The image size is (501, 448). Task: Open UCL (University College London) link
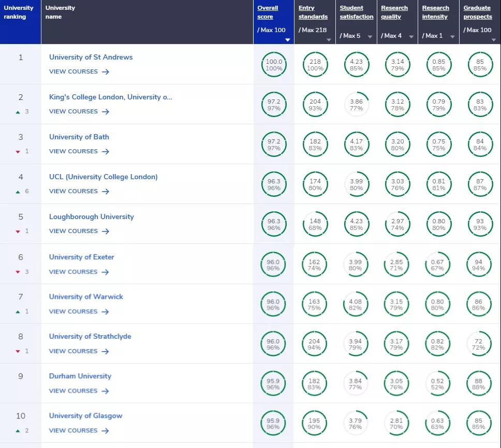[x=103, y=177]
